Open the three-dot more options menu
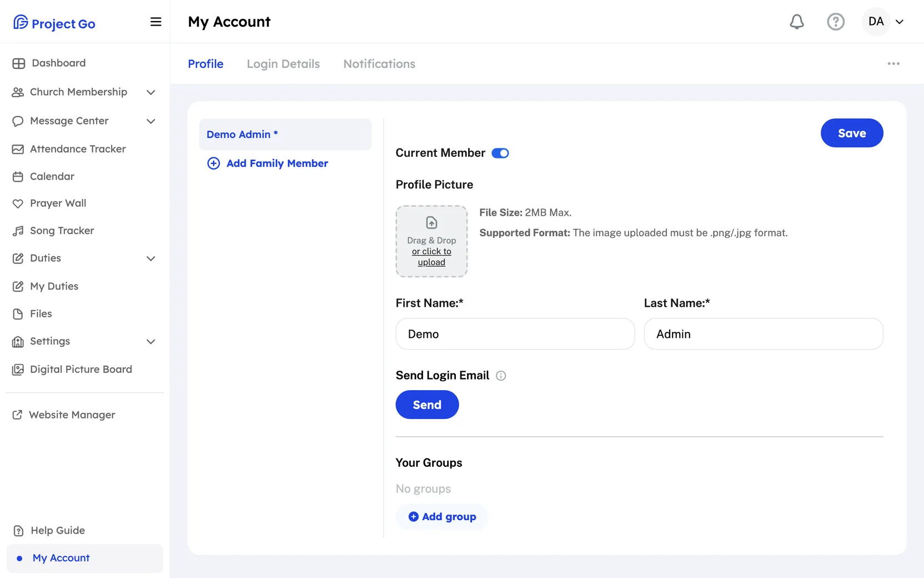Image resolution: width=924 pixels, height=578 pixels. [x=893, y=64]
